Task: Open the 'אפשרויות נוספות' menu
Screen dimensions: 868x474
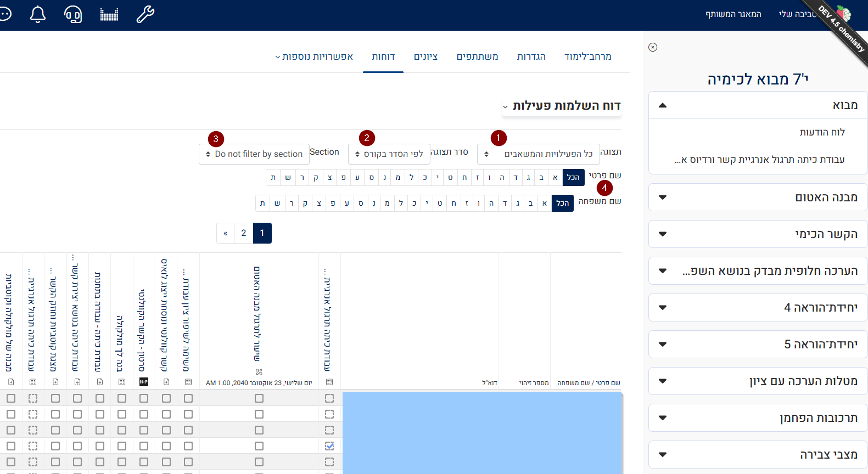Action: click(314, 57)
